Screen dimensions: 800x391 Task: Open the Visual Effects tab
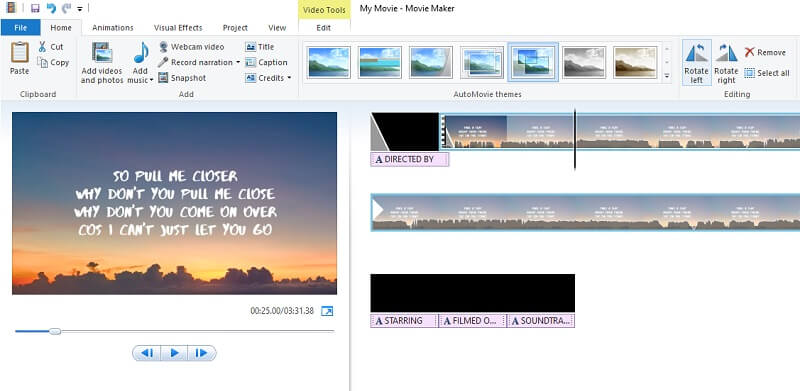click(178, 28)
